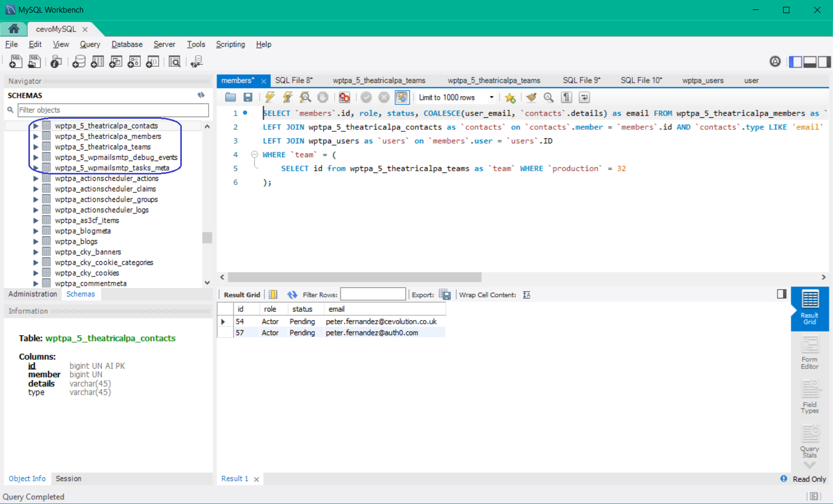Open SQL script file in new tab
This screenshot has height=504, width=833.
pyautogui.click(x=34, y=61)
